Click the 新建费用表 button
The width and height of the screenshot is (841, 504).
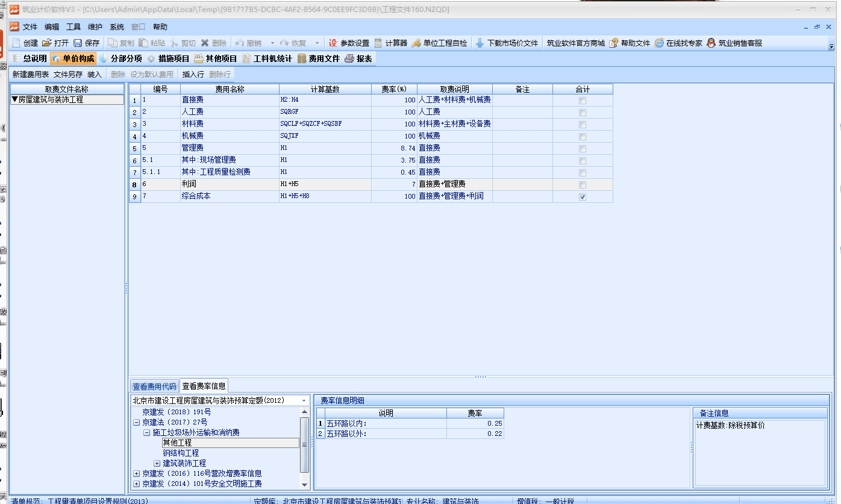31,75
